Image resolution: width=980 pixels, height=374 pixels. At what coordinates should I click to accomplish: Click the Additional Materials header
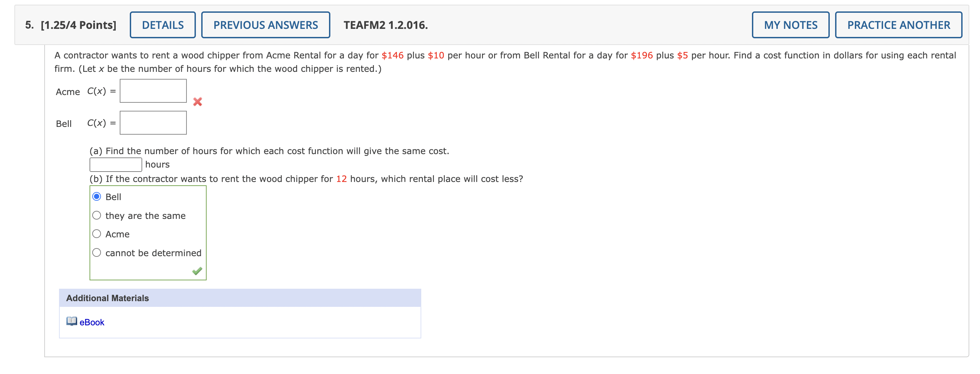[x=108, y=298]
